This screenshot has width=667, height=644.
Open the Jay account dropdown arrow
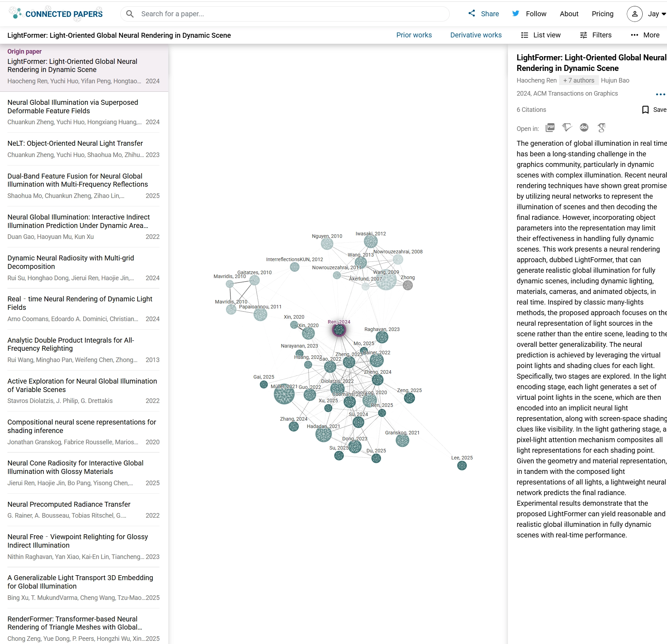pos(663,14)
